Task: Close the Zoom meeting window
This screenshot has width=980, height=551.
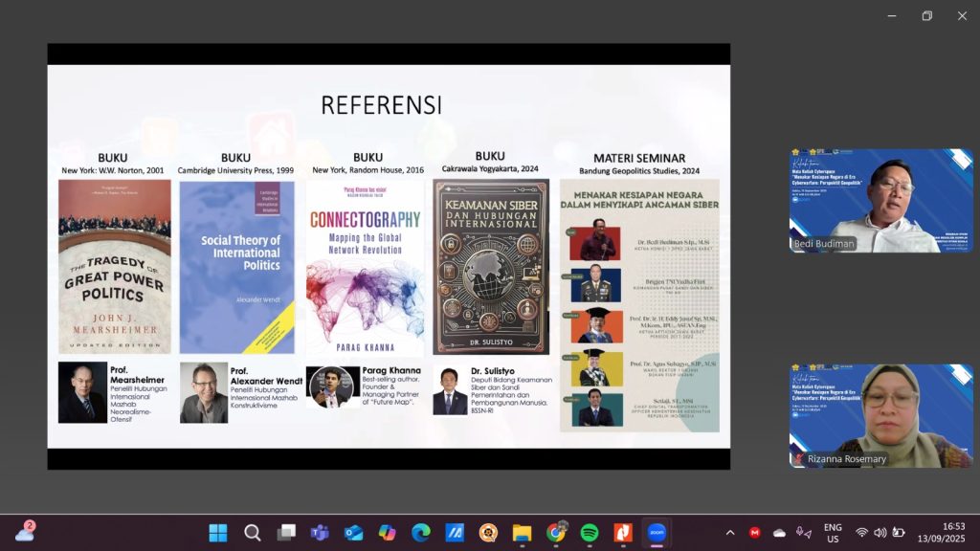Action: tap(962, 15)
